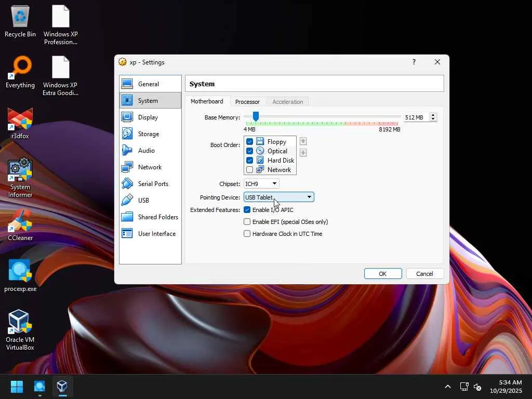The image size is (532, 399).
Task: Uncheck Hard Disk in the boot order
Action: [x=249, y=160]
